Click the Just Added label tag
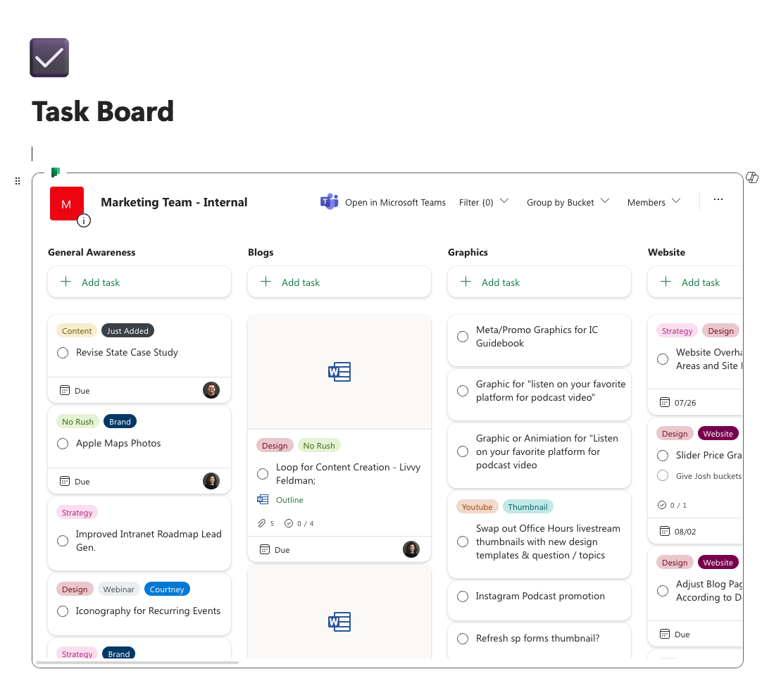781x700 pixels. click(x=127, y=331)
